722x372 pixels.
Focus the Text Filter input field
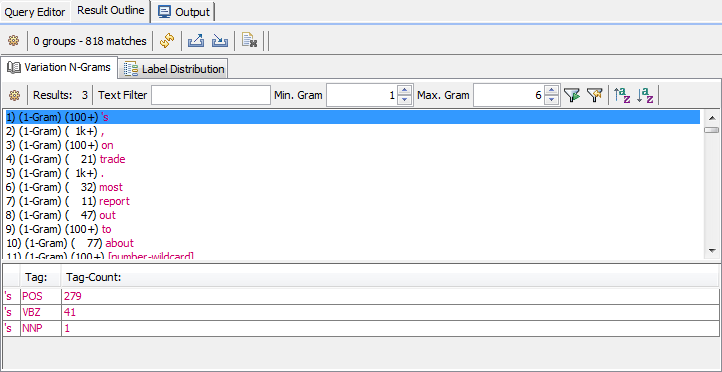pos(211,95)
